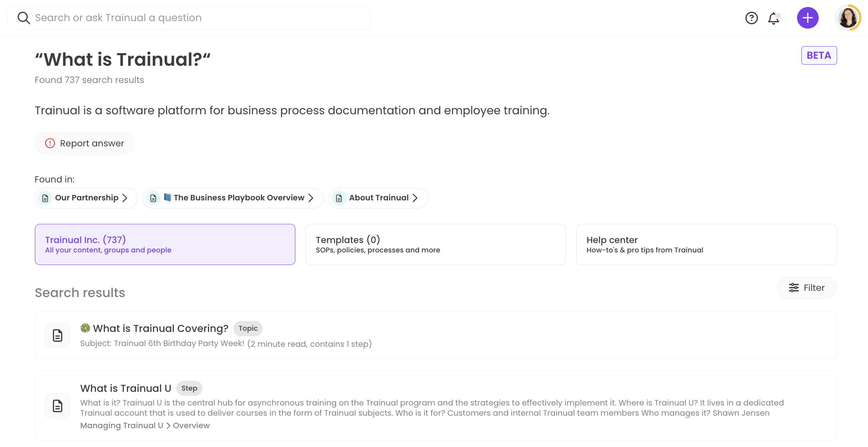Open the What is Trainual U result
The width and height of the screenshot is (868, 447).
point(126,388)
